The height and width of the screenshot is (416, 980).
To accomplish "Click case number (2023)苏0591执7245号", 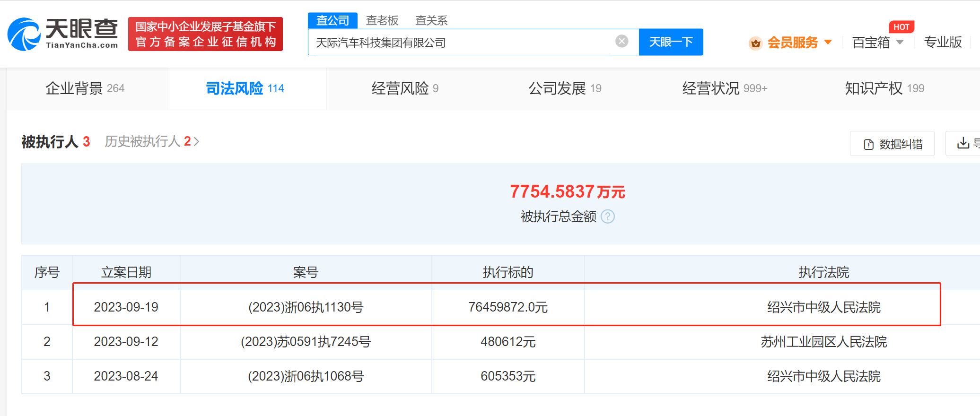I will (x=306, y=342).
